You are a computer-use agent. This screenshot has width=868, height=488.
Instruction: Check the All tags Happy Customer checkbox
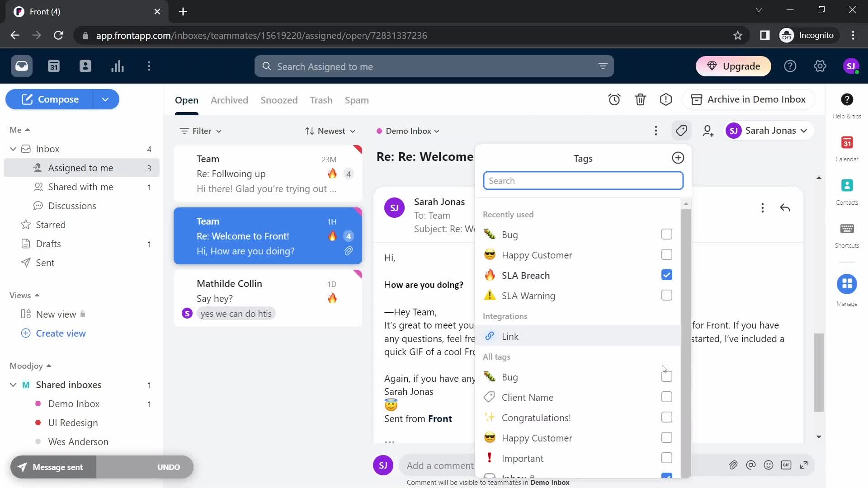[x=667, y=437]
